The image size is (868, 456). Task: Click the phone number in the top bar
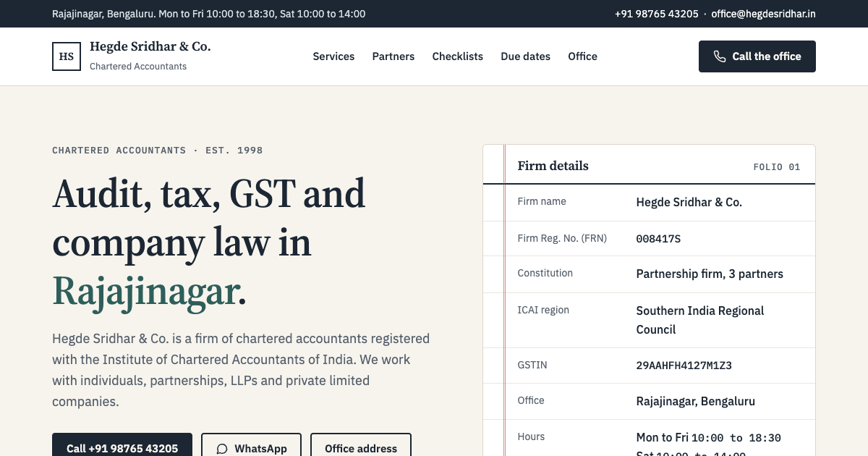(x=657, y=14)
